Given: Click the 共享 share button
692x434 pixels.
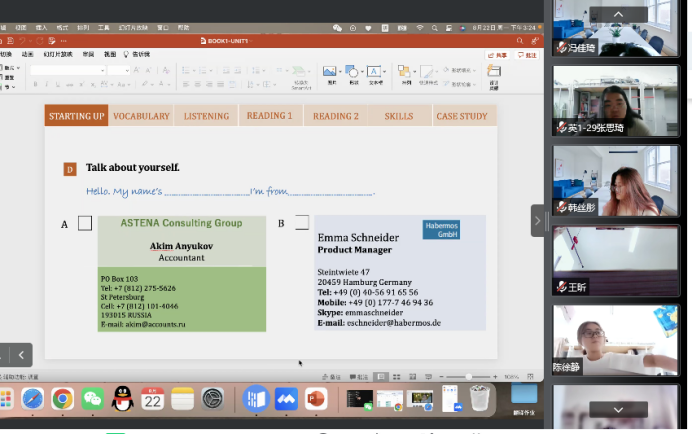Looking at the screenshot, I should click(498, 55).
